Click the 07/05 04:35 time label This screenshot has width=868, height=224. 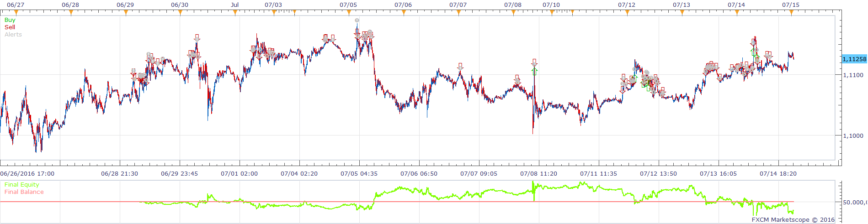359,174
